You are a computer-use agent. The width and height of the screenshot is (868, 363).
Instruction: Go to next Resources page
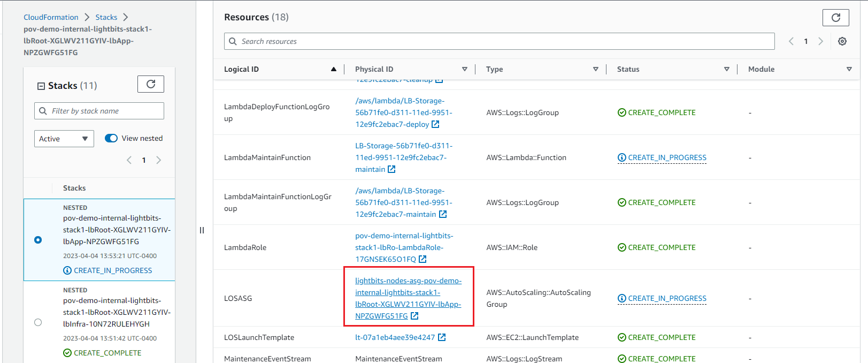[820, 41]
